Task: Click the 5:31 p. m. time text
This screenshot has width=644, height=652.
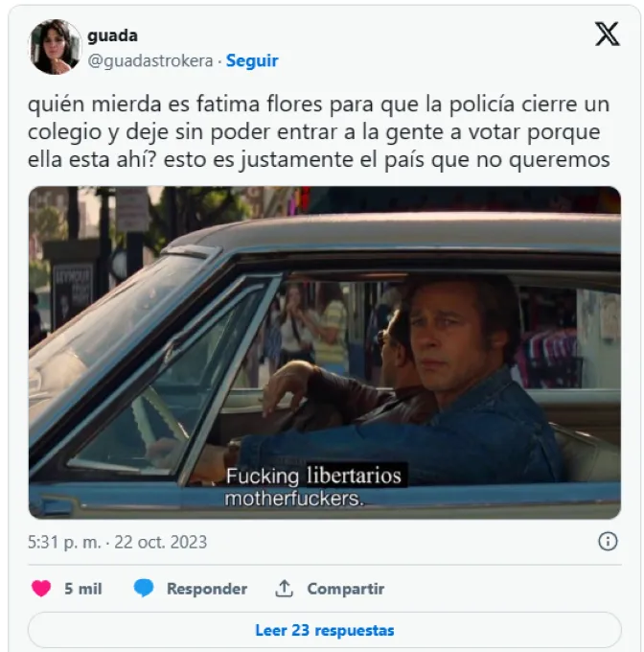Action: [x=64, y=543]
